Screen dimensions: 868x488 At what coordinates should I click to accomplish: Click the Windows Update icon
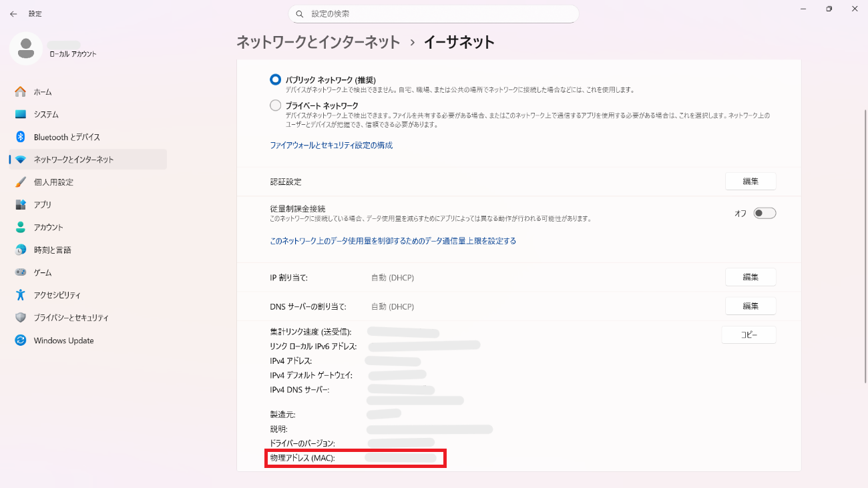[x=21, y=340]
